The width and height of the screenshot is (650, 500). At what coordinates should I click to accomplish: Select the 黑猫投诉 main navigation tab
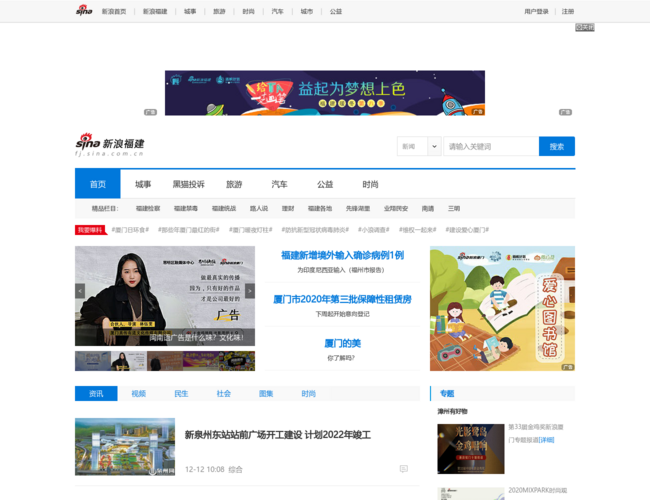click(188, 184)
